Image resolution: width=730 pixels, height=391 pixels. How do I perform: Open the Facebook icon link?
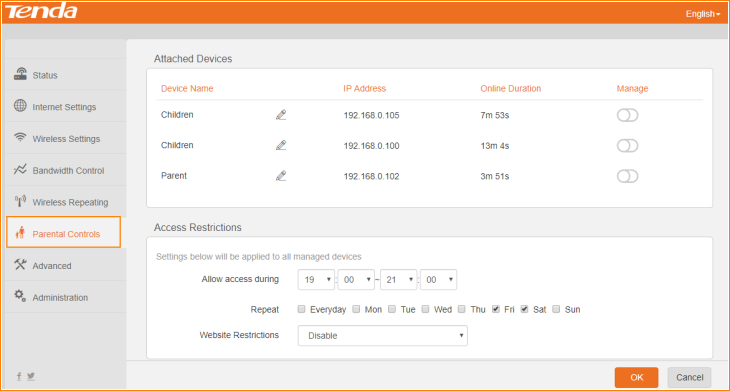tap(19, 376)
